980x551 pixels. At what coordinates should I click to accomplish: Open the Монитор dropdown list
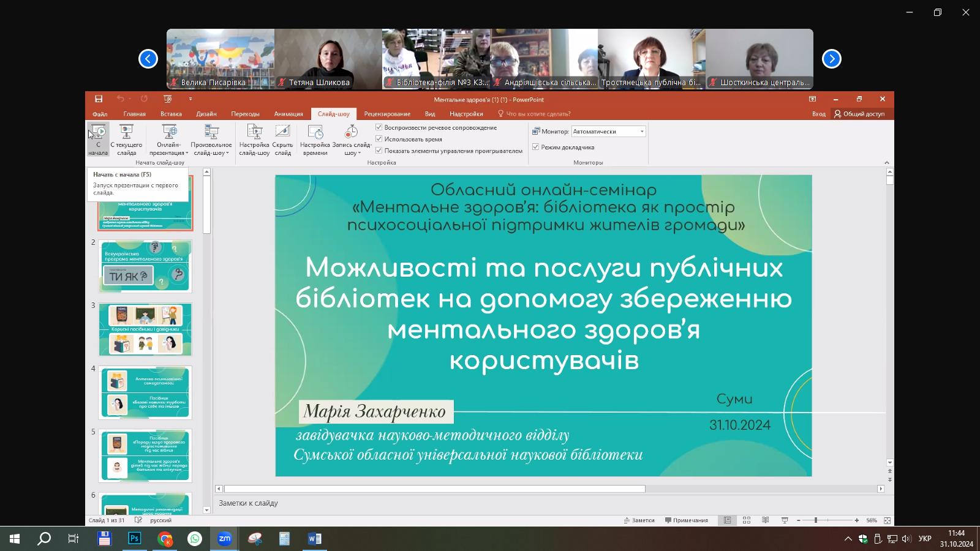click(x=642, y=132)
